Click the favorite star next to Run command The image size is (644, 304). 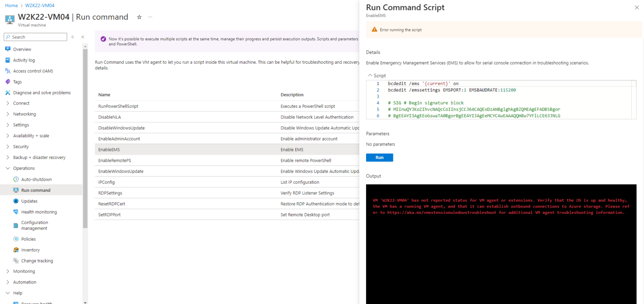coord(139,17)
